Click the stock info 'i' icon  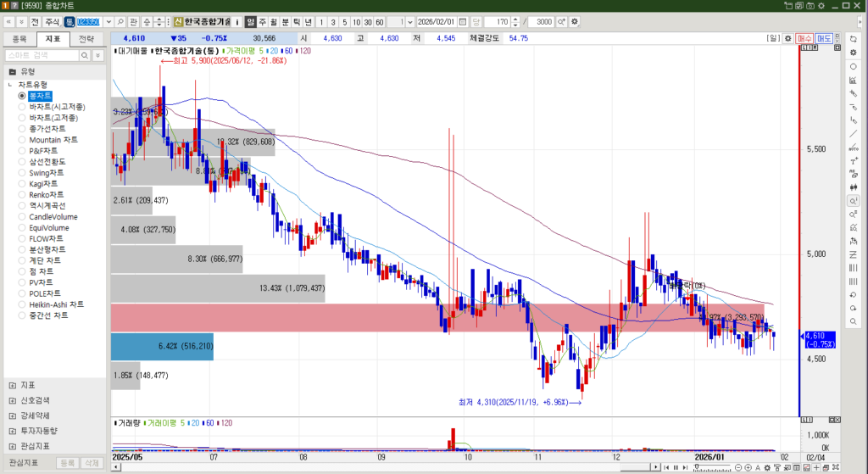[x=237, y=21]
